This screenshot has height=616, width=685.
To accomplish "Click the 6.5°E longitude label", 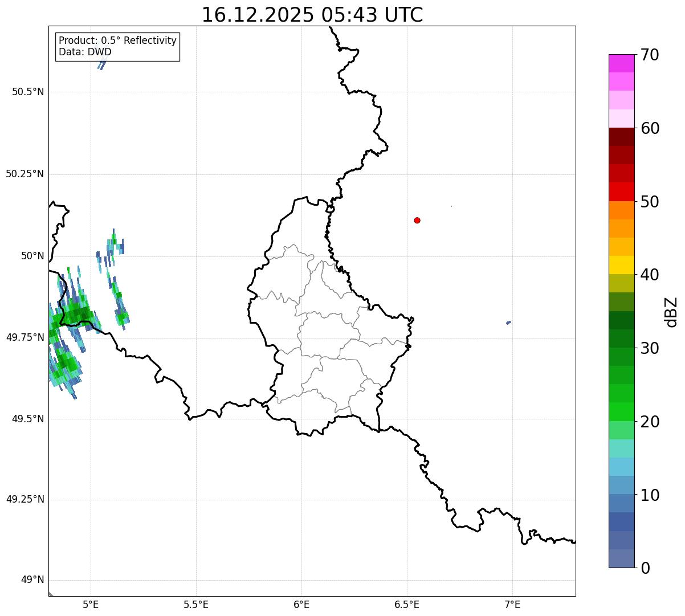I will 407,604.
